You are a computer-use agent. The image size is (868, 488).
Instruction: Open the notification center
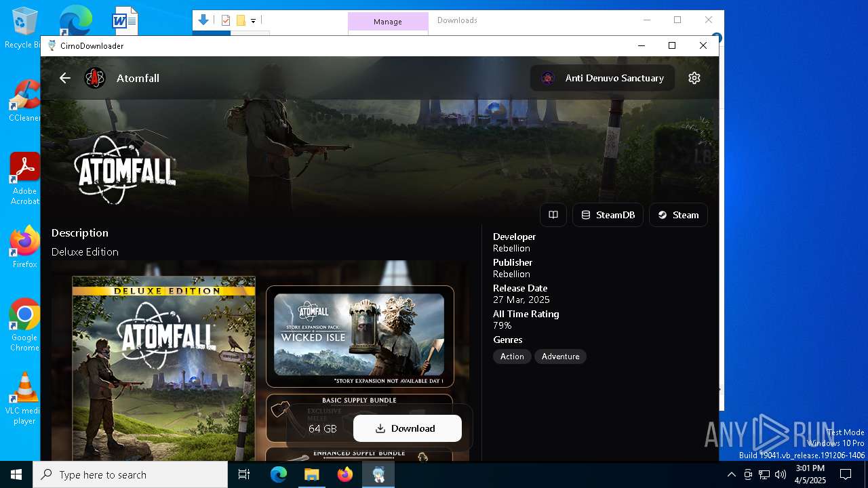(846, 474)
